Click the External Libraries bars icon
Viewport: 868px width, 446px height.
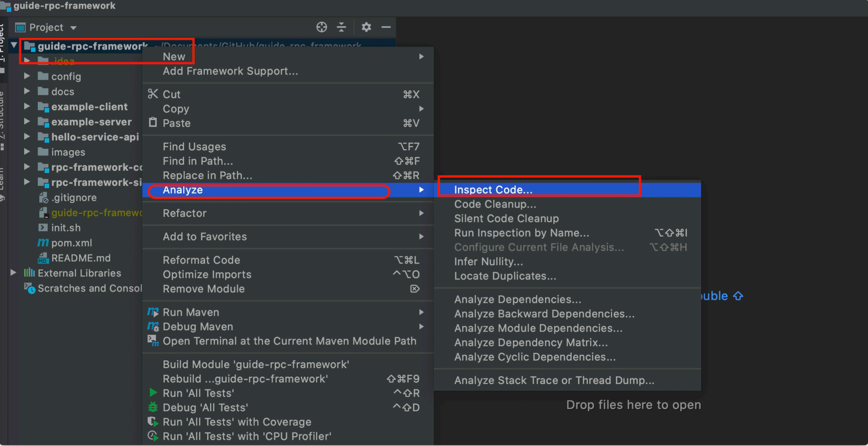[29, 272]
